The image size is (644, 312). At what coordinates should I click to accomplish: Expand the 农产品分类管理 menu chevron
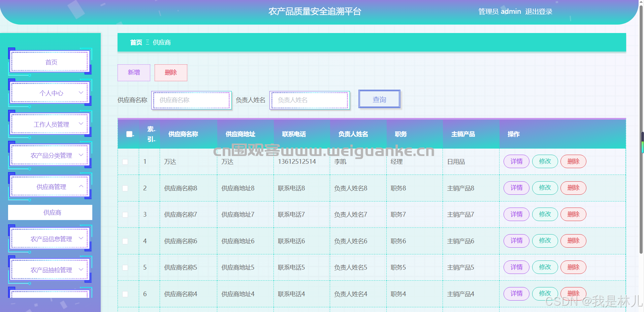pos(81,155)
